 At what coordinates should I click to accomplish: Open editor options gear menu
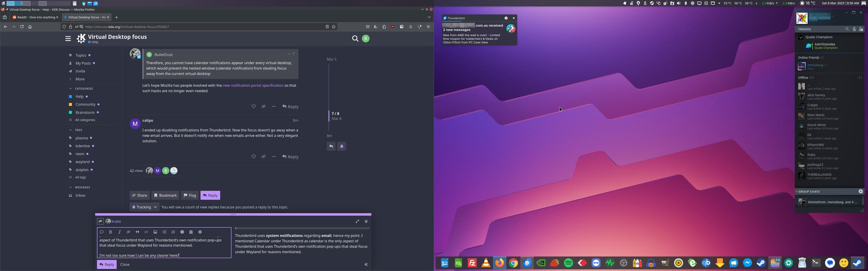[200, 232]
